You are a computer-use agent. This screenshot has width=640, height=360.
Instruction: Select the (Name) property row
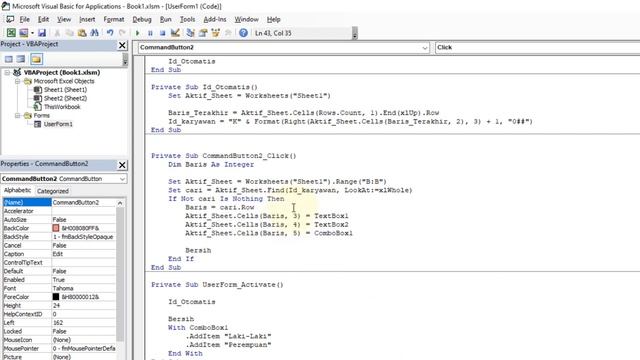(60, 202)
